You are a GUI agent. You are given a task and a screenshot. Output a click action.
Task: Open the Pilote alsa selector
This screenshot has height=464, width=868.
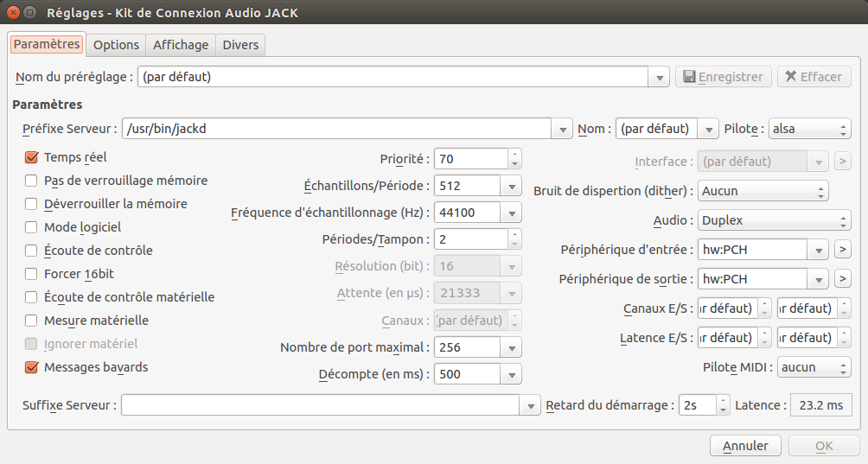click(x=810, y=129)
